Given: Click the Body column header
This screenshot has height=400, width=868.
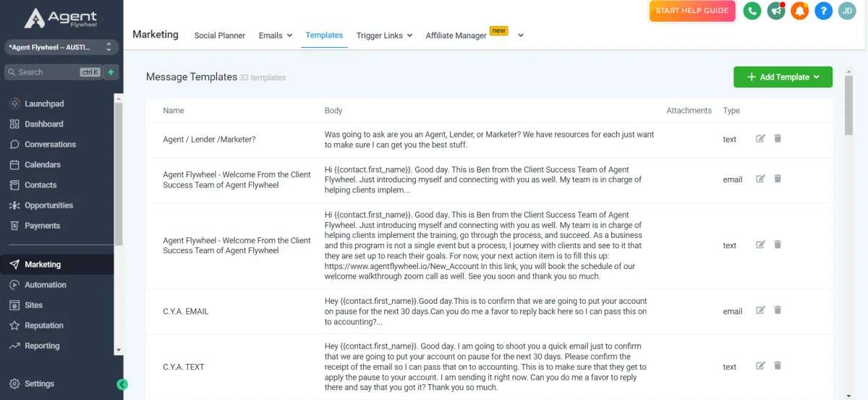Looking at the screenshot, I should pos(333,111).
